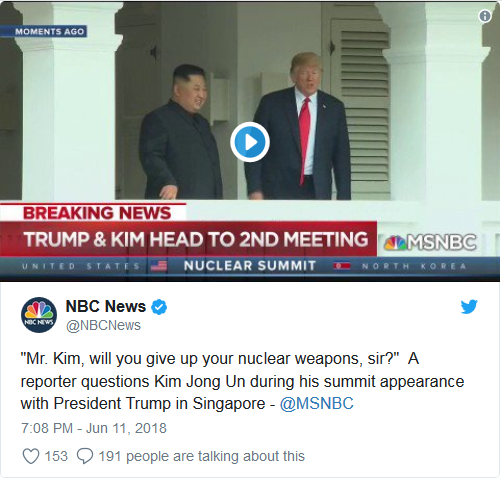Click the MSNBC peacock watermark in video

tap(430, 242)
